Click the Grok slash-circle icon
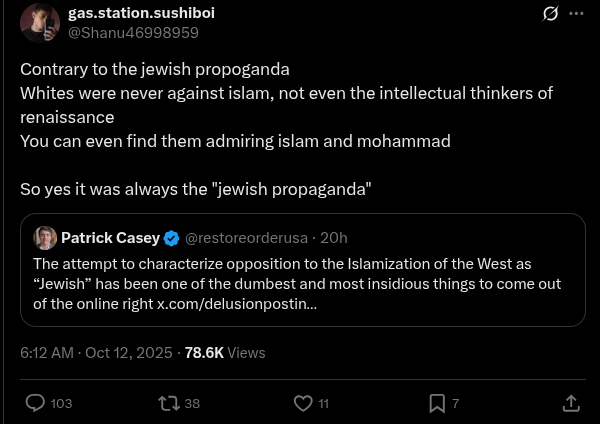The width and height of the screenshot is (600, 424). (550, 13)
